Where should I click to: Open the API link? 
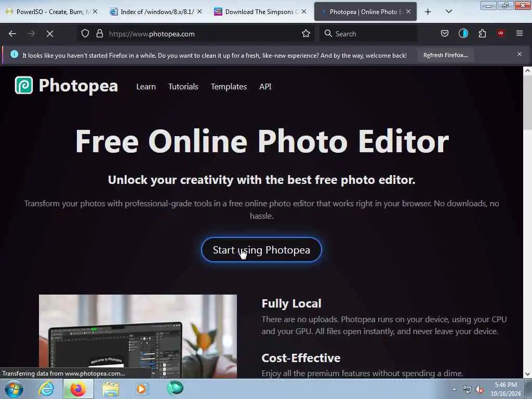point(265,87)
